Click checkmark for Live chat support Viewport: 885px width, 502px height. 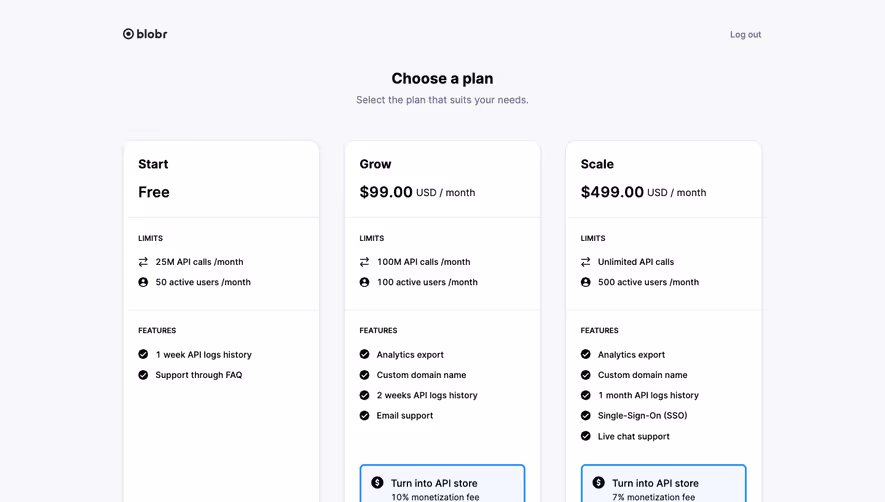(x=586, y=436)
